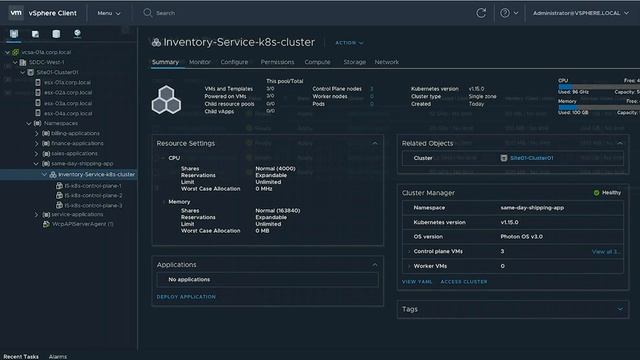Select host esx-04a.corp.local
This screenshot has height=360, width=640.
(x=68, y=113)
